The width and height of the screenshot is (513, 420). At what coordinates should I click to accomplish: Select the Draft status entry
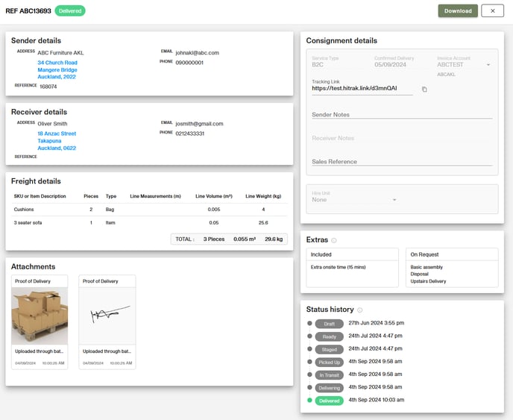[329, 324]
